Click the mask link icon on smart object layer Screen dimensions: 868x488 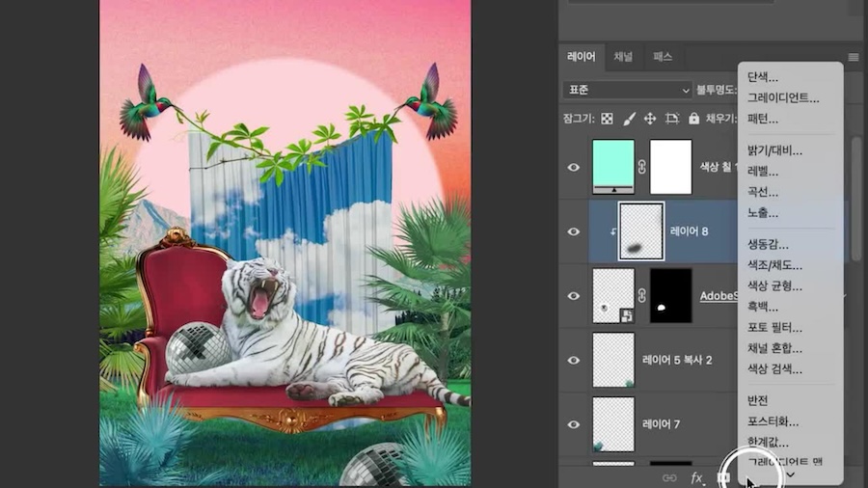(642, 295)
